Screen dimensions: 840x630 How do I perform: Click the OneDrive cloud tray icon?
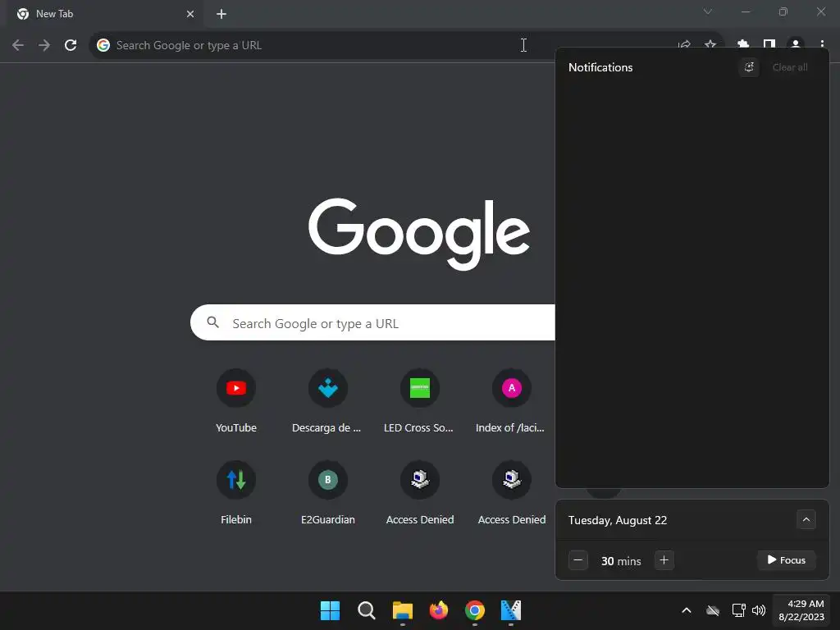coord(713,610)
